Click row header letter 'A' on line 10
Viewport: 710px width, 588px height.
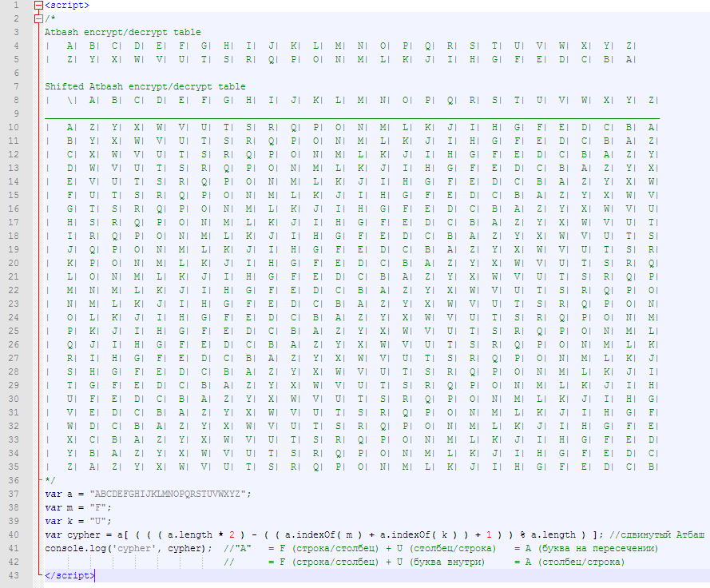(x=69, y=127)
